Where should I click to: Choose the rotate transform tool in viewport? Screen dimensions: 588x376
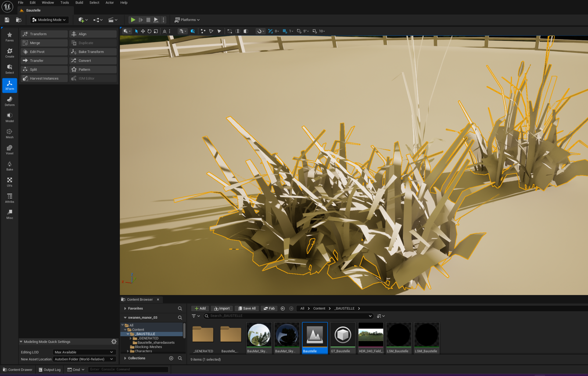tap(149, 31)
